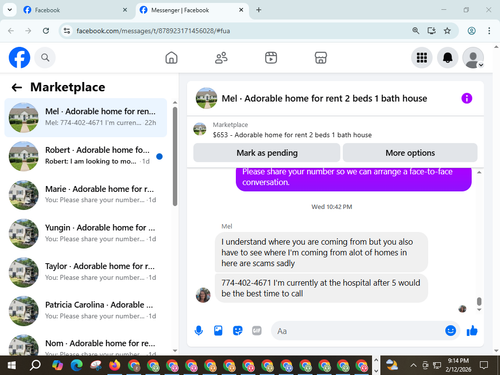Click the Mark as pending button
Viewport: 500px width, 375px height.
267,153
